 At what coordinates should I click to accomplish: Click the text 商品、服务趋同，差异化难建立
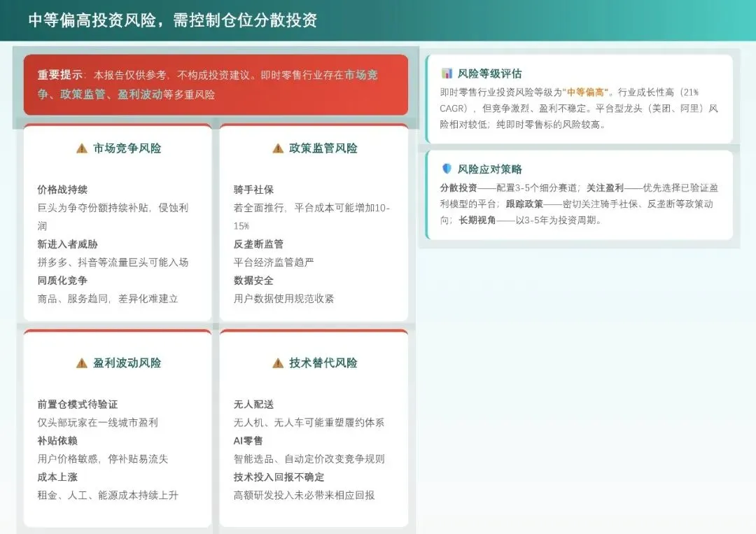(x=108, y=299)
